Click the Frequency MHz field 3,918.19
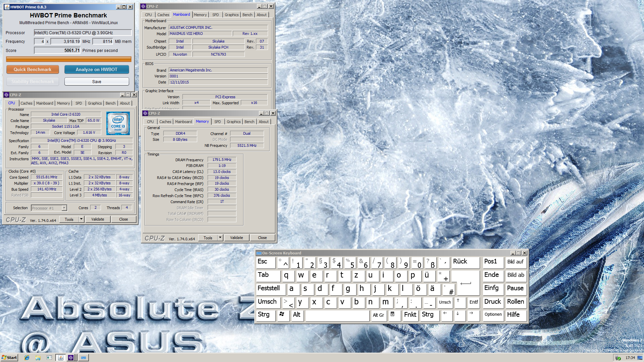The width and height of the screenshot is (644, 362). click(x=66, y=42)
